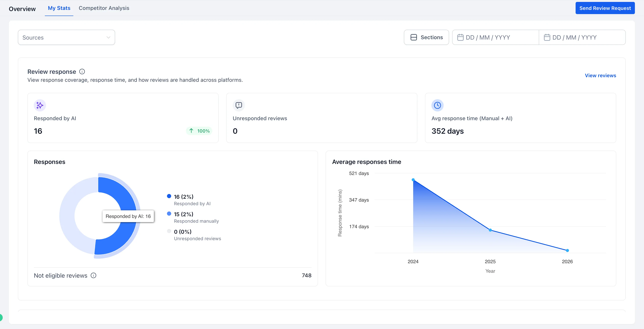This screenshot has width=644, height=329.
Task: Click the calendar icon on the end date field
Action: 547,37
